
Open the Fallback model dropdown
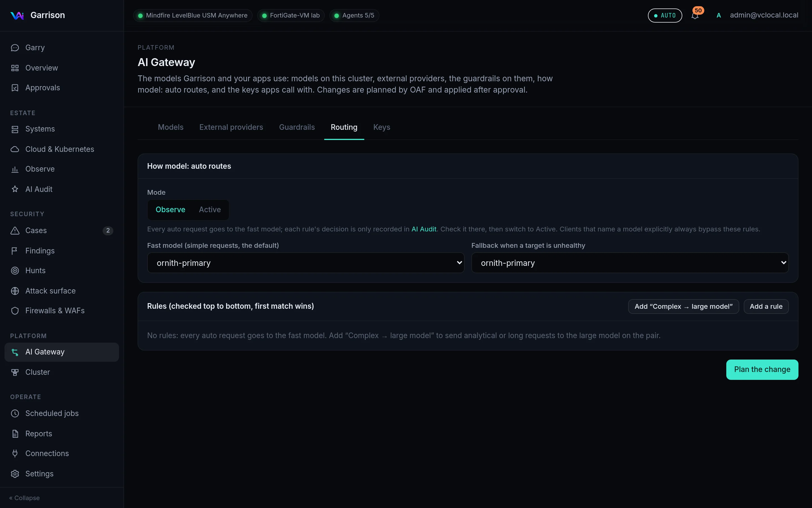click(x=630, y=263)
